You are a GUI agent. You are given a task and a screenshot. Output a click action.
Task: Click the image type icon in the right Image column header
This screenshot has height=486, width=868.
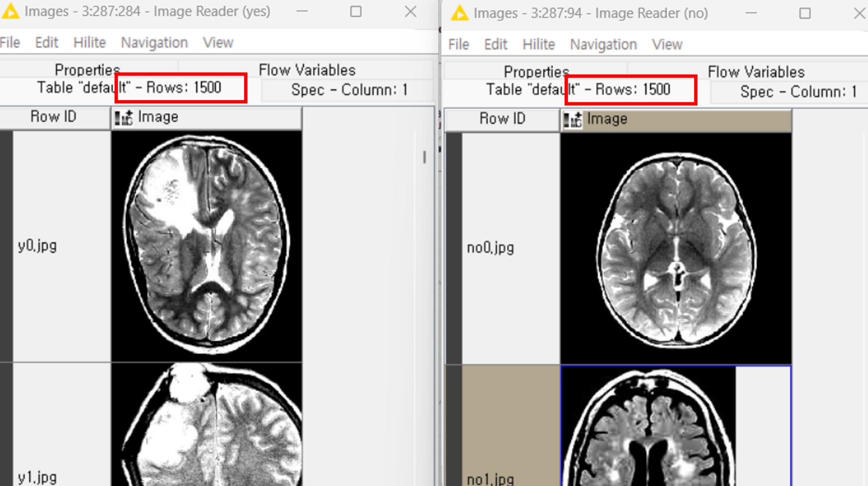pos(572,120)
